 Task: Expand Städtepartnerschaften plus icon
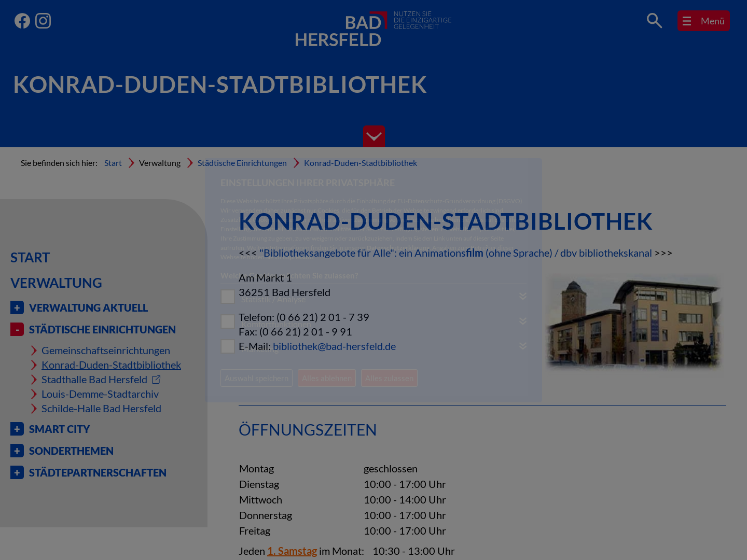17,472
